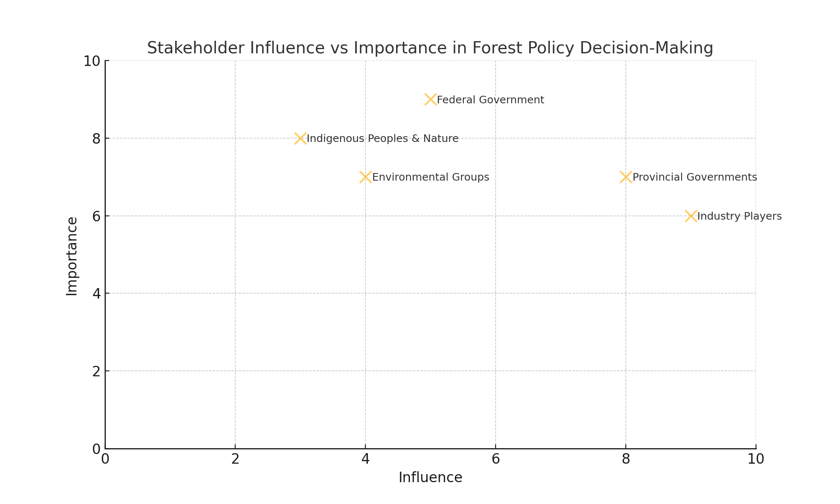Viewport: 840px width, 504px height.
Task: Click the Federal Government text label
Action: coord(490,100)
